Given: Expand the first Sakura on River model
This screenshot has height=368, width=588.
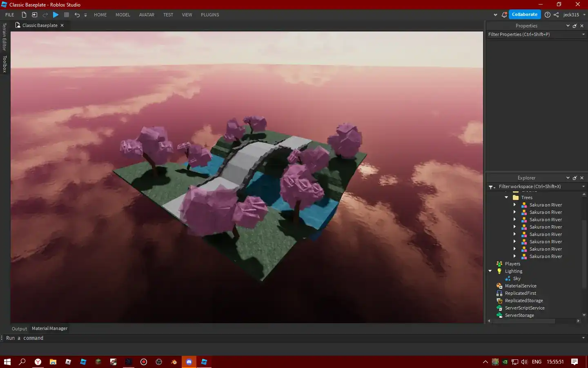Looking at the screenshot, I should pos(514,205).
